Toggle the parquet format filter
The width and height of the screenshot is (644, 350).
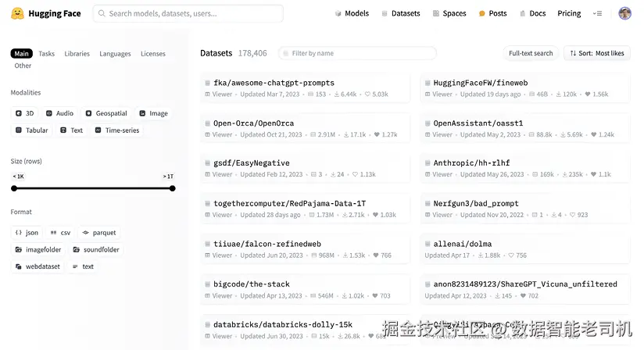(x=99, y=233)
